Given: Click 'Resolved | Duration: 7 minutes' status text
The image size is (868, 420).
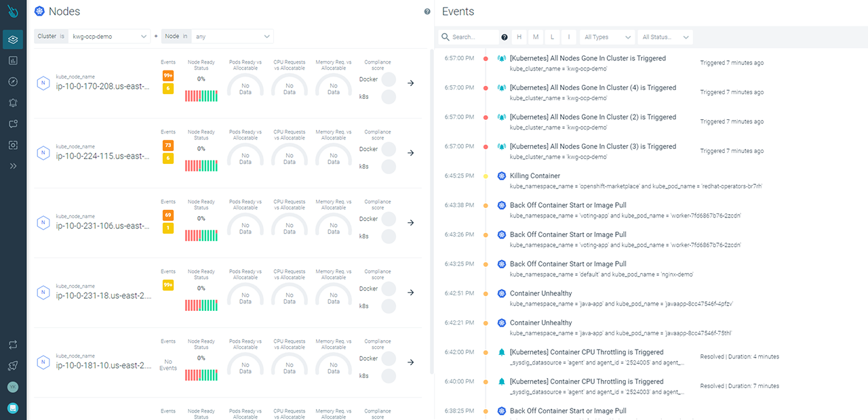Looking at the screenshot, I should (x=740, y=386).
